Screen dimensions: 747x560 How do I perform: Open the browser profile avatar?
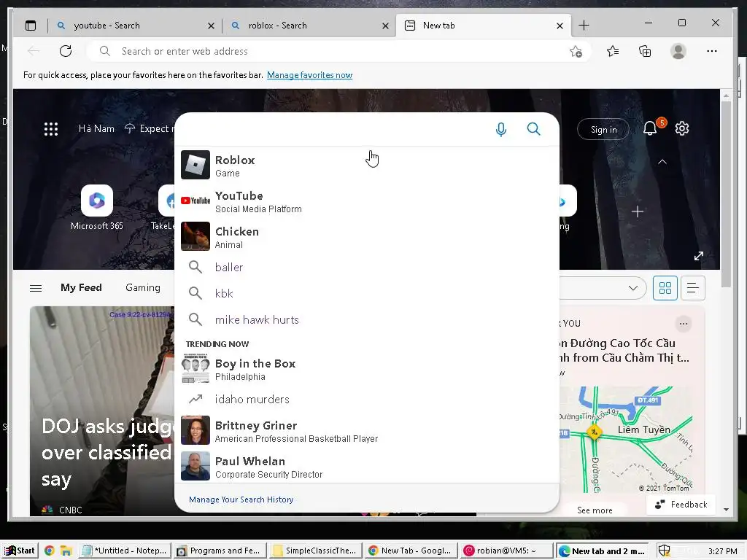[678, 51]
